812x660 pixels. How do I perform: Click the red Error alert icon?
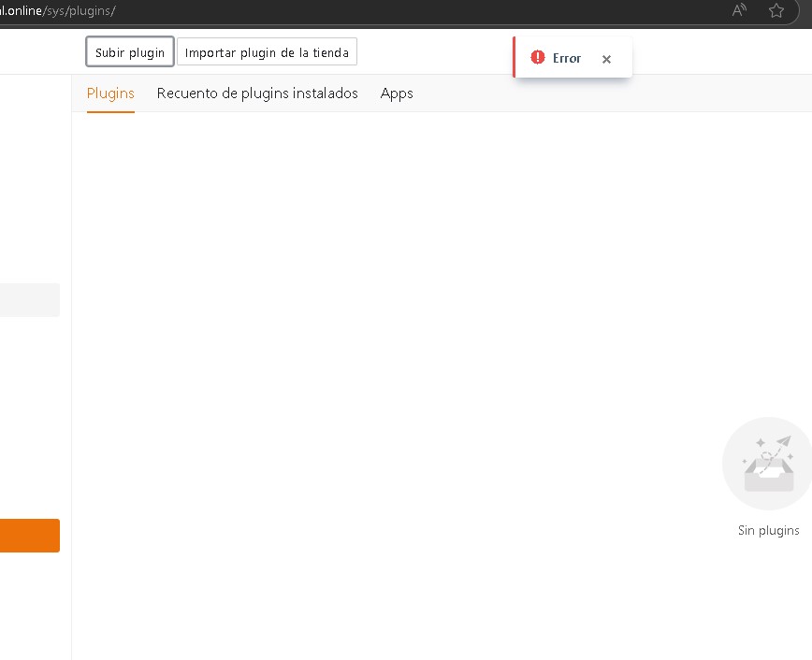tap(538, 57)
